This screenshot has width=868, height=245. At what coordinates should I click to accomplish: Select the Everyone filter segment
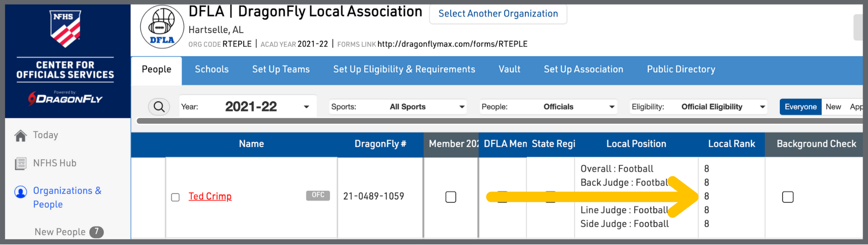[x=800, y=107]
